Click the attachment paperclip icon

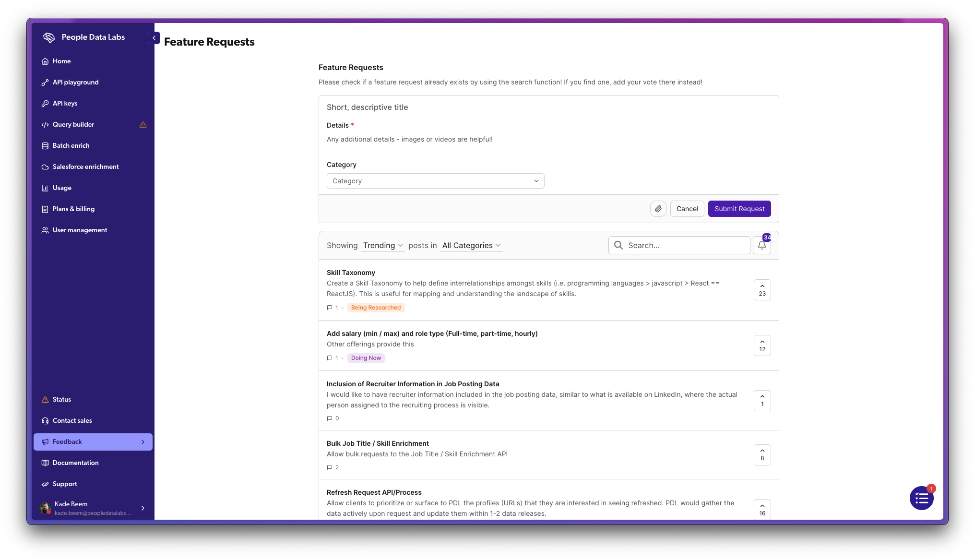(x=658, y=209)
